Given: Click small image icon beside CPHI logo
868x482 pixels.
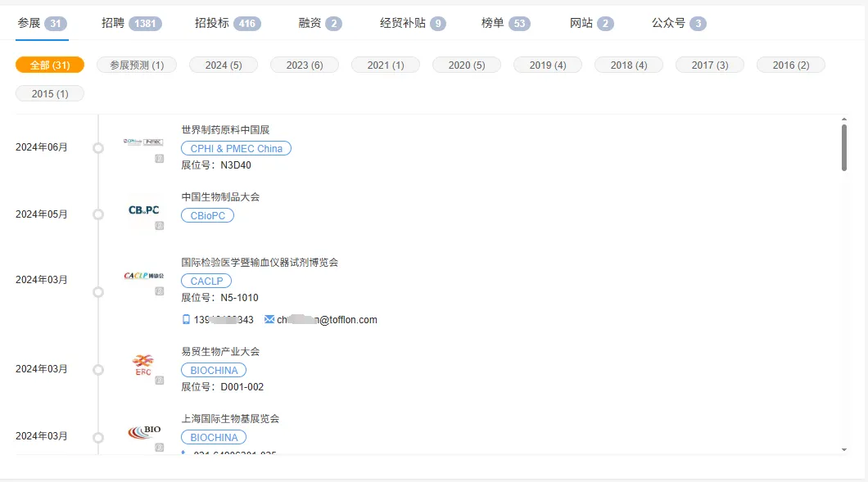Looking at the screenshot, I should coord(160,159).
